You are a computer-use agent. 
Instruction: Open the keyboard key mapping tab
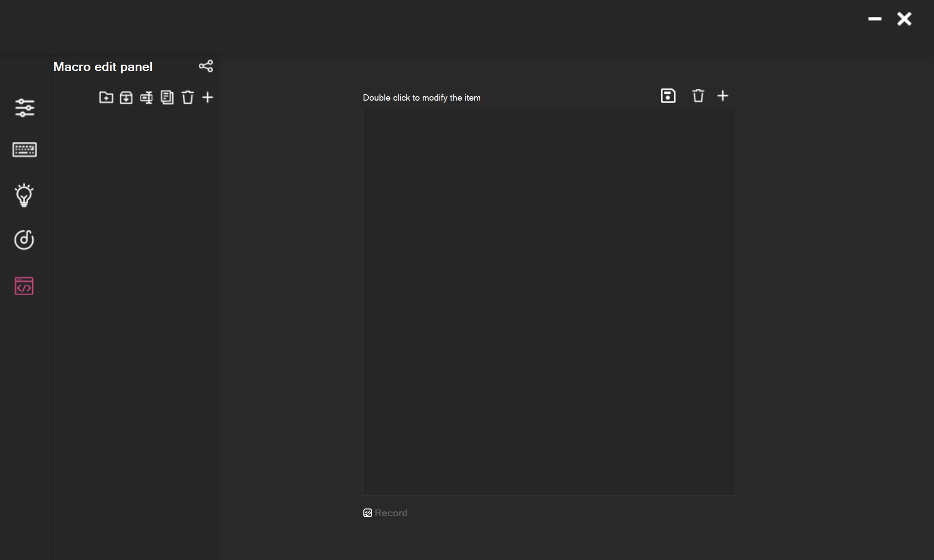pyautogui.click(x=24, y=150)
